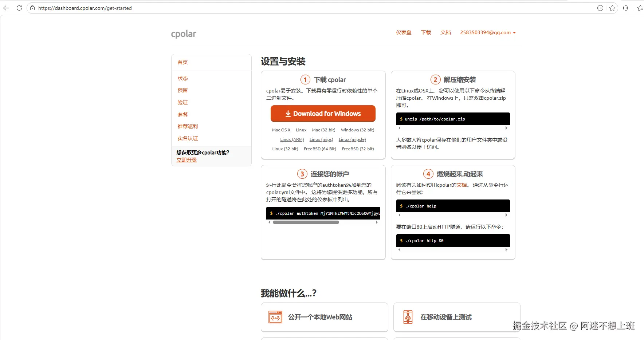Select 首页 in the left sidebar

point(182,62)
